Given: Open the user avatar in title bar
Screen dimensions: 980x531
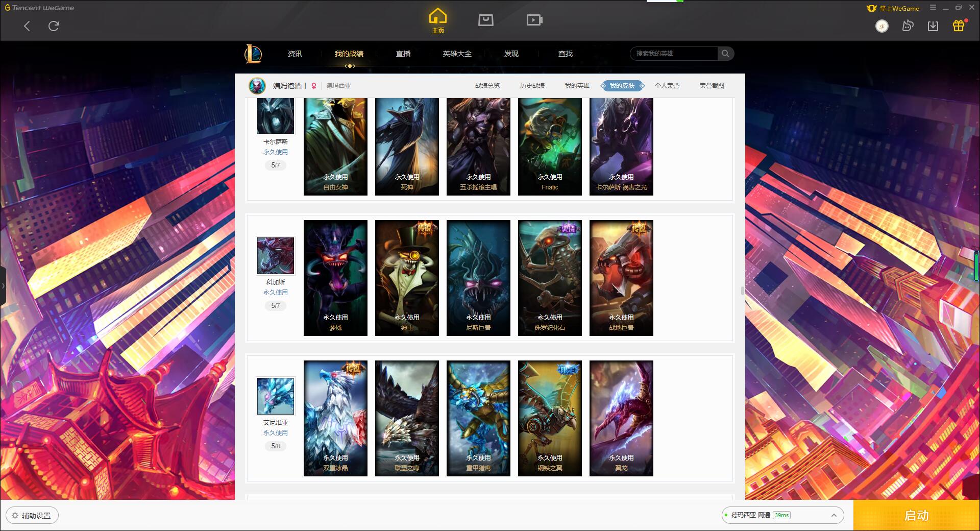Looking at the screenshot, I should 881,26.
